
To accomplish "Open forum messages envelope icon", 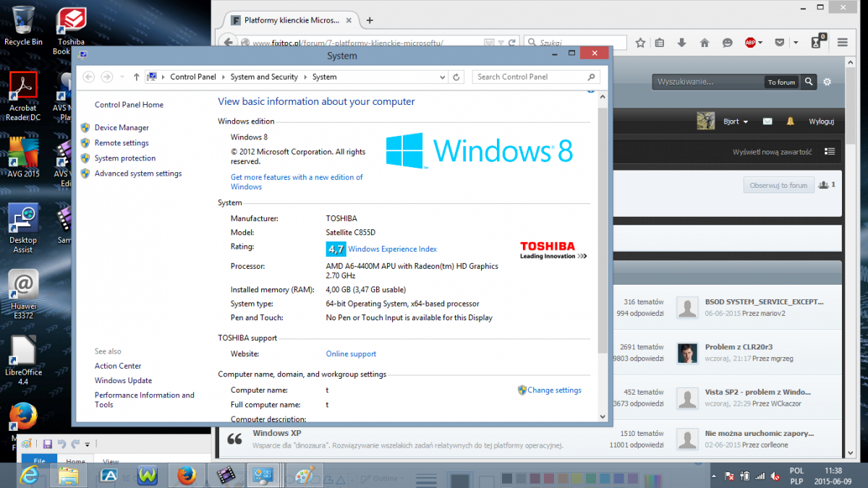I will click(767, 121).
